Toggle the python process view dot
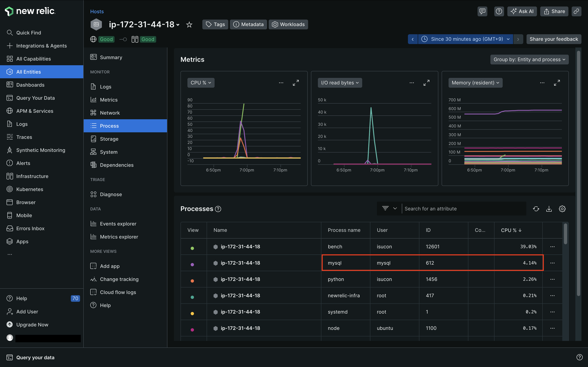 (192, 281)
